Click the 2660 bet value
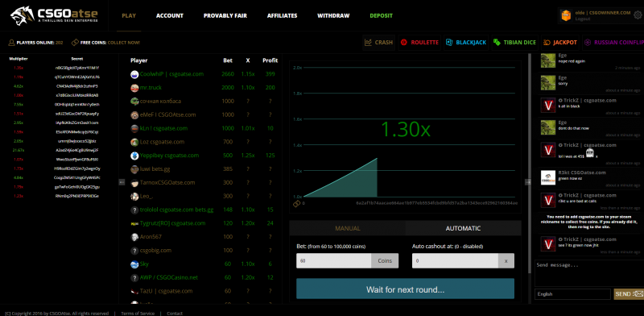Viewport: 644px width, 316px height. [x=228, y=74]
